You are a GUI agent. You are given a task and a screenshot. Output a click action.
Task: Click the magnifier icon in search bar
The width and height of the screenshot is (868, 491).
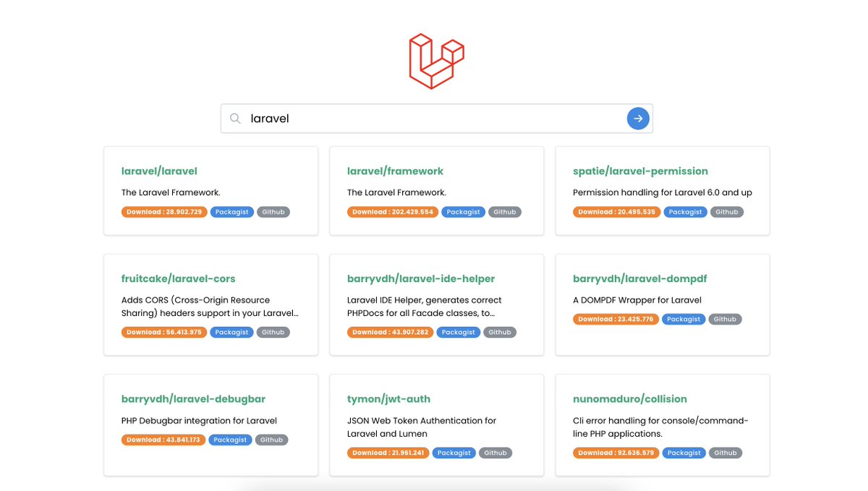(235, 119)
